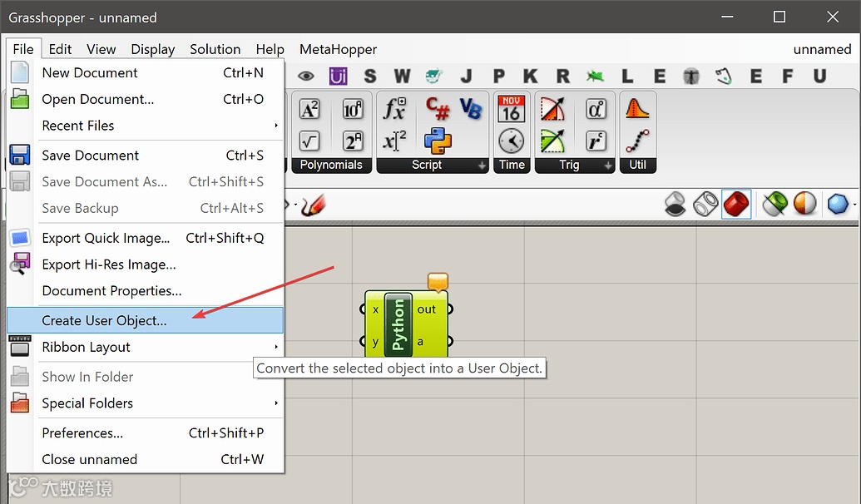This screenshot has height=504, width=861.
Task: Expand the Trig panel dropdown
Action: click(x=608, y=166)
